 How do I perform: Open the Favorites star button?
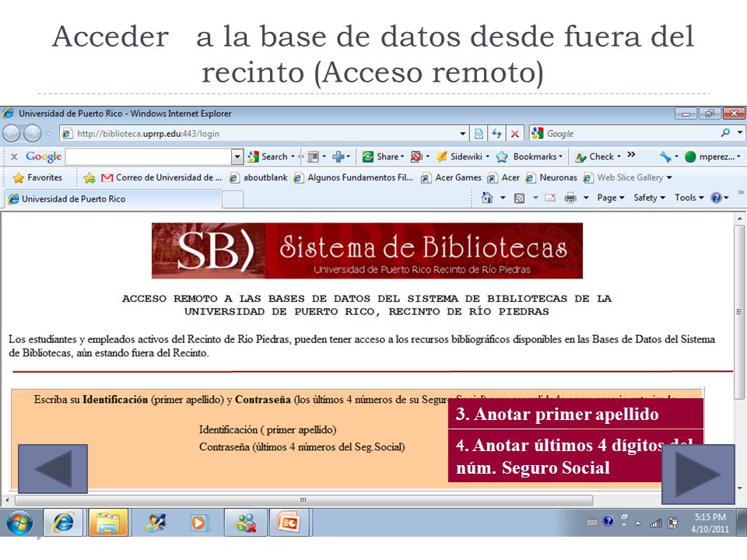tap(38, 177)
